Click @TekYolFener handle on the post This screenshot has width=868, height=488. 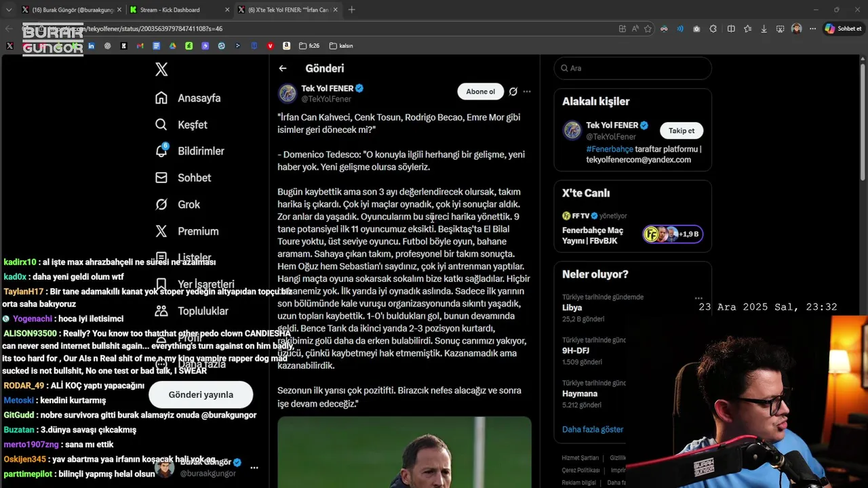[326, 99]
